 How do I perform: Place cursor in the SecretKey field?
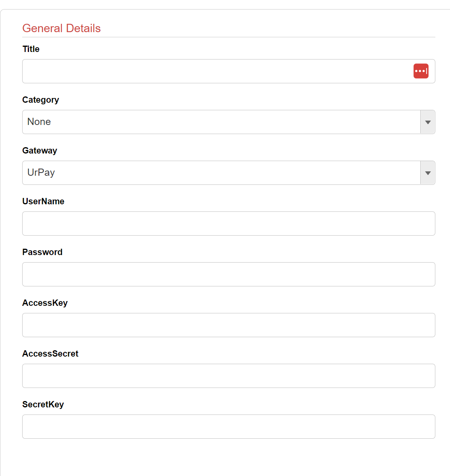[x=228, y=427]
